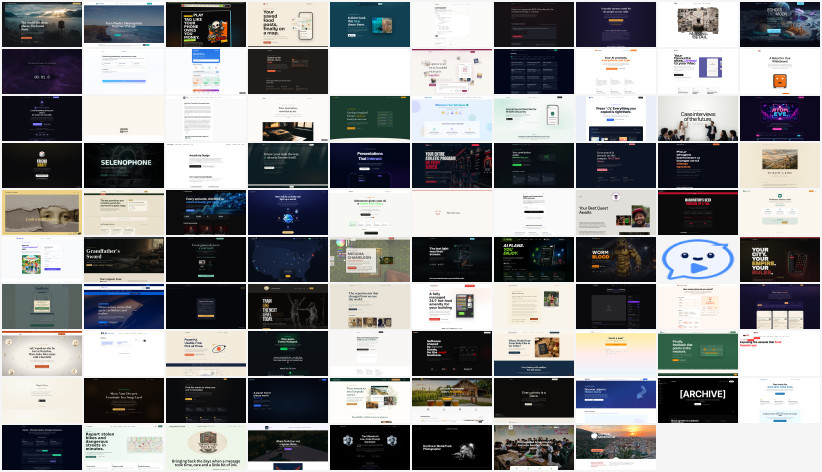Open the classroom students photo thumbnail
The image size is (822, 472).
534,447
